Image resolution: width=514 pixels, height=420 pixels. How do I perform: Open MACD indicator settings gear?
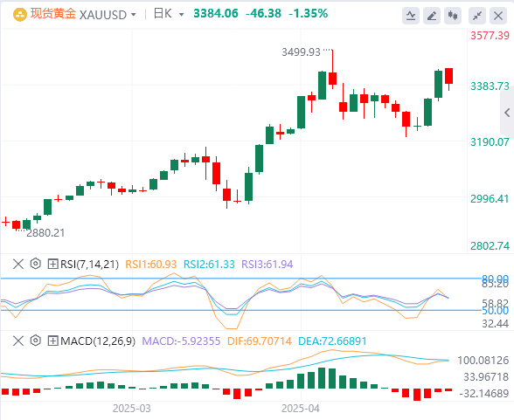(x=35, y=341)
